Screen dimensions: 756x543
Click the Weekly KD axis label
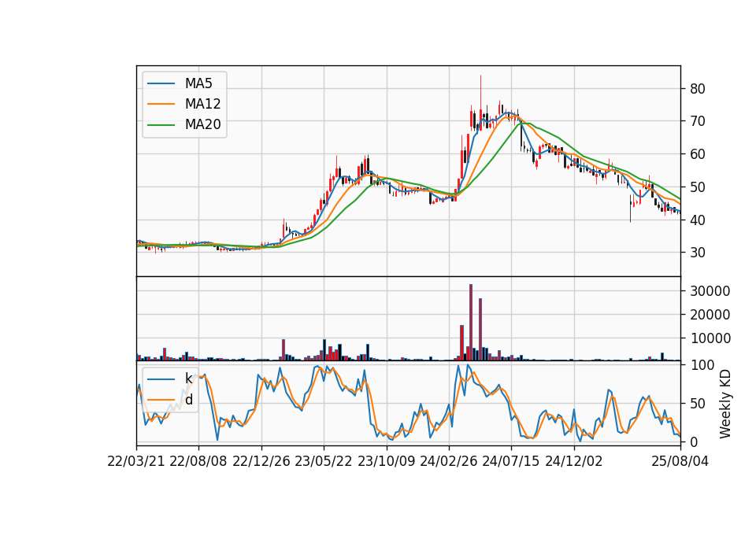(x=724, y=404)
